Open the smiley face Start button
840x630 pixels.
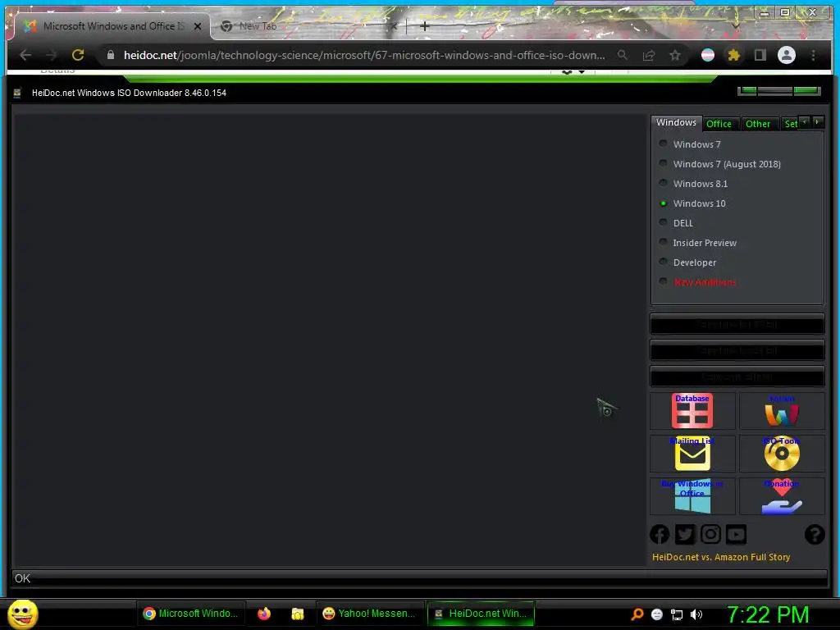(22, 614)
